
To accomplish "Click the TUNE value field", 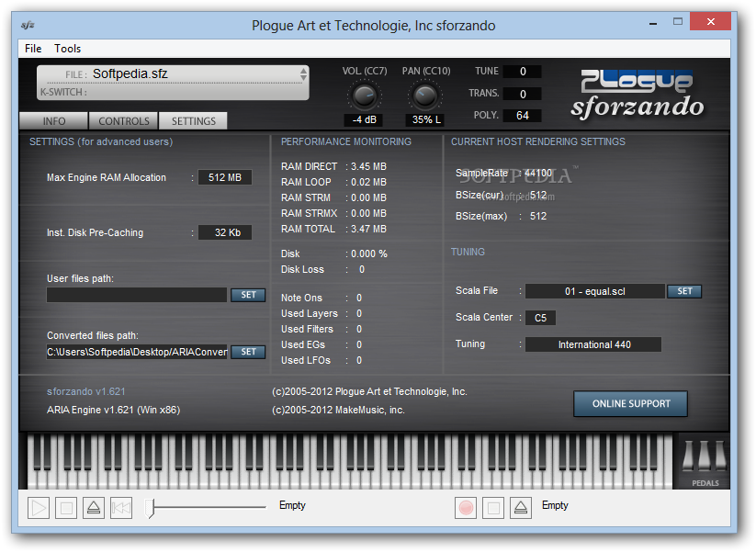I will pyautogui.click(x=522, y=72).
